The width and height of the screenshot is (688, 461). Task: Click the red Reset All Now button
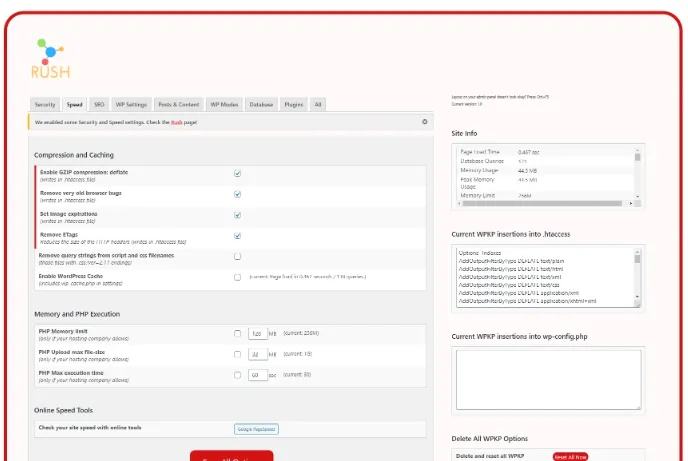click(x=570, y=456)
